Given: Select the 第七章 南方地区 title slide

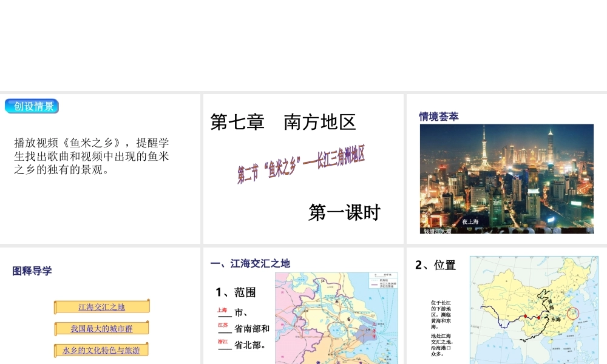Looking at the screenshot, I should [303, 169].
